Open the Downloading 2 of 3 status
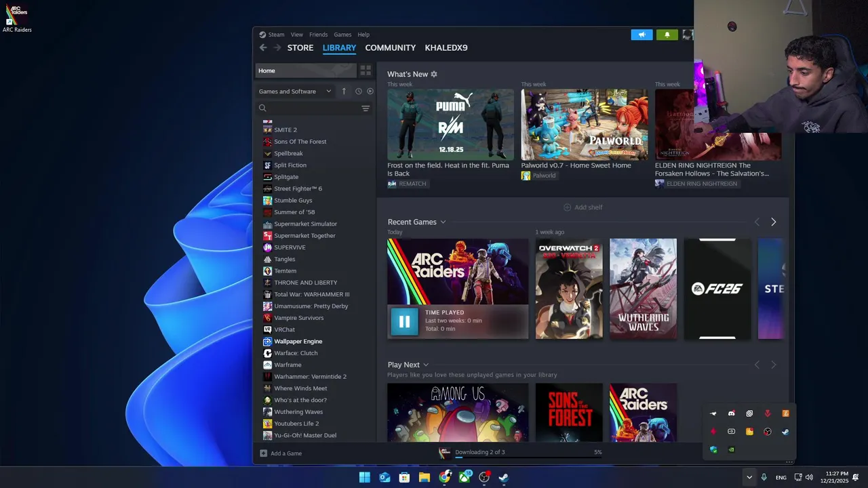 tap(479, 452)
